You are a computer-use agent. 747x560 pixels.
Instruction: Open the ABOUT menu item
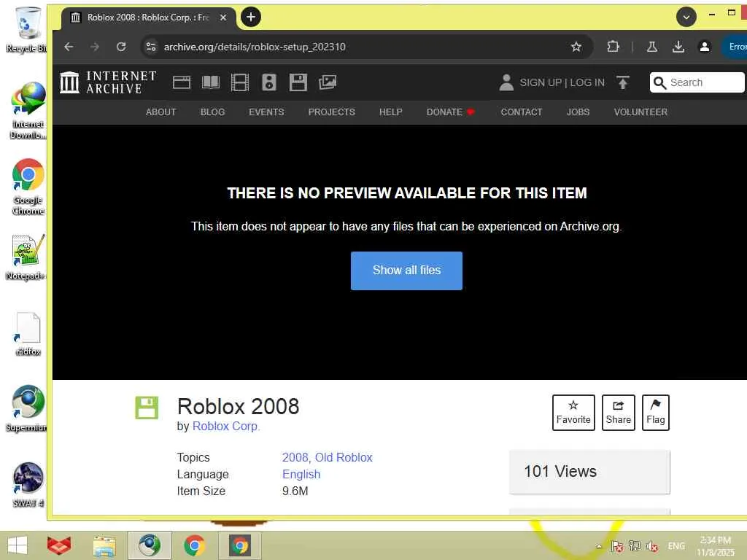(161, 112)
